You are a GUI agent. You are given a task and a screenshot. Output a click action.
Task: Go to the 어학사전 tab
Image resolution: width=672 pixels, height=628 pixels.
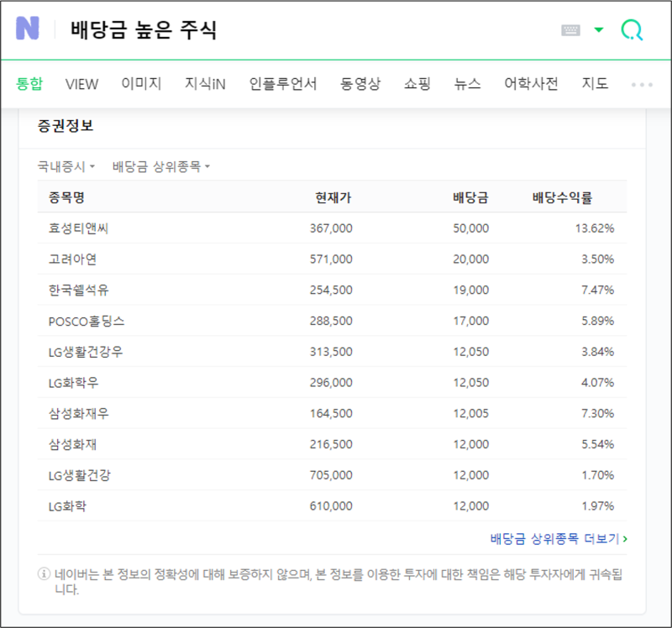[x=531, y=83]
